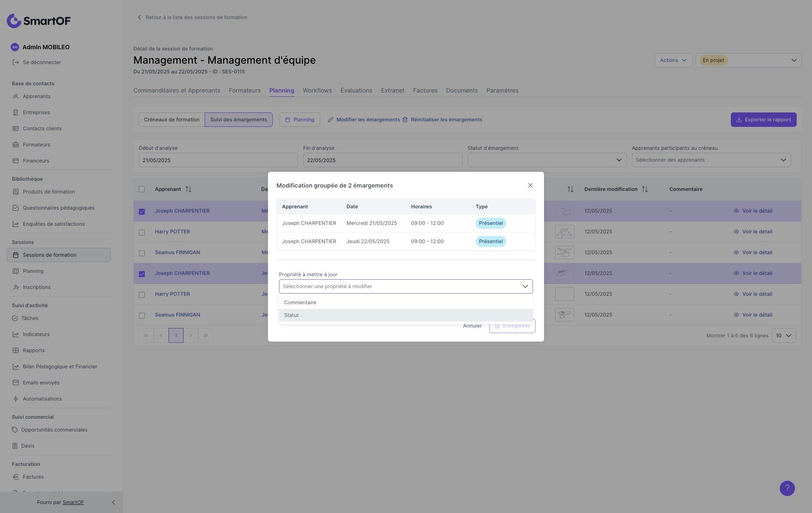Sort by the Apprenant column arrows
The height and width of the screenshot is (513, 812).
[x=188, y=189]
